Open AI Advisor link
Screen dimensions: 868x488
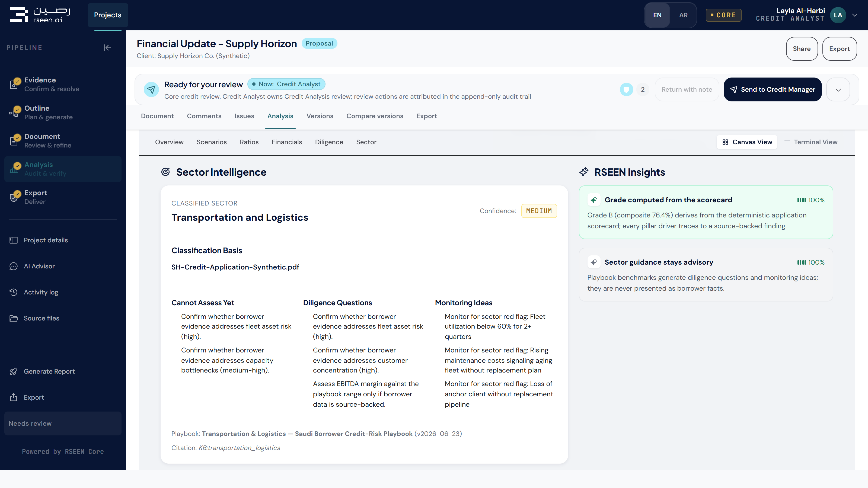point(39,266)
